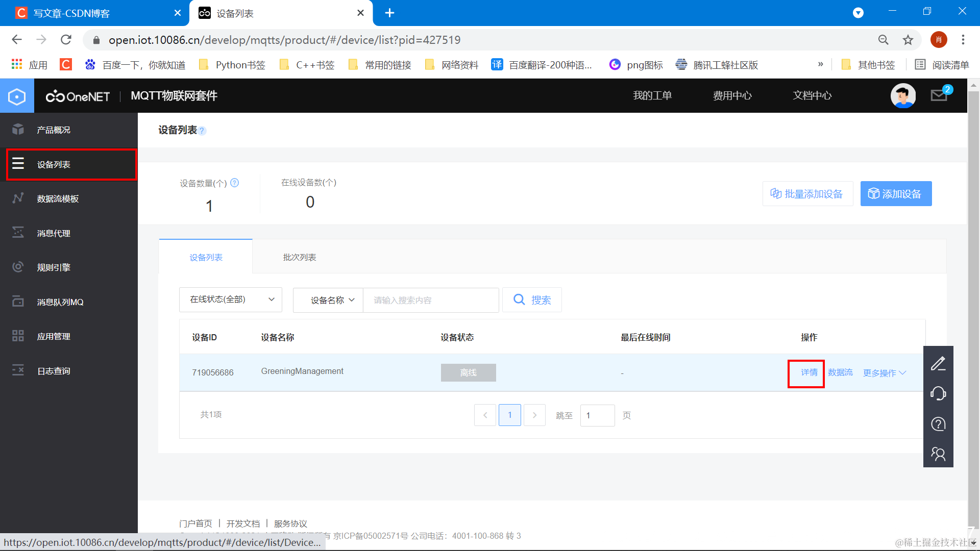Click the user avatar in header
The width and height of the screenshot is (980, 551).
click(902, 95)
